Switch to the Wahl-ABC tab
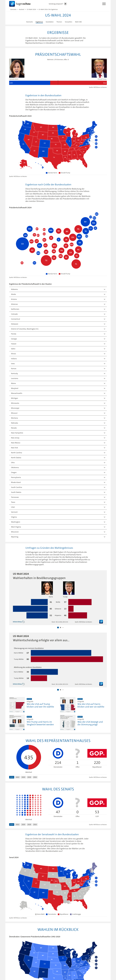Viewport: 116px width, 980px height. [x=78, y=22]
